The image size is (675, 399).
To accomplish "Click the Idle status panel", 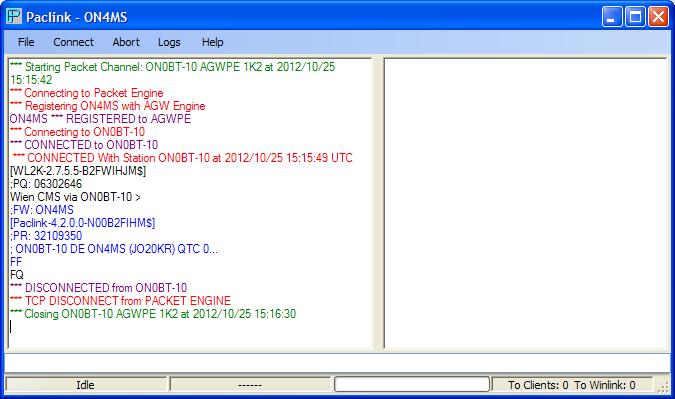I will 85,384.
